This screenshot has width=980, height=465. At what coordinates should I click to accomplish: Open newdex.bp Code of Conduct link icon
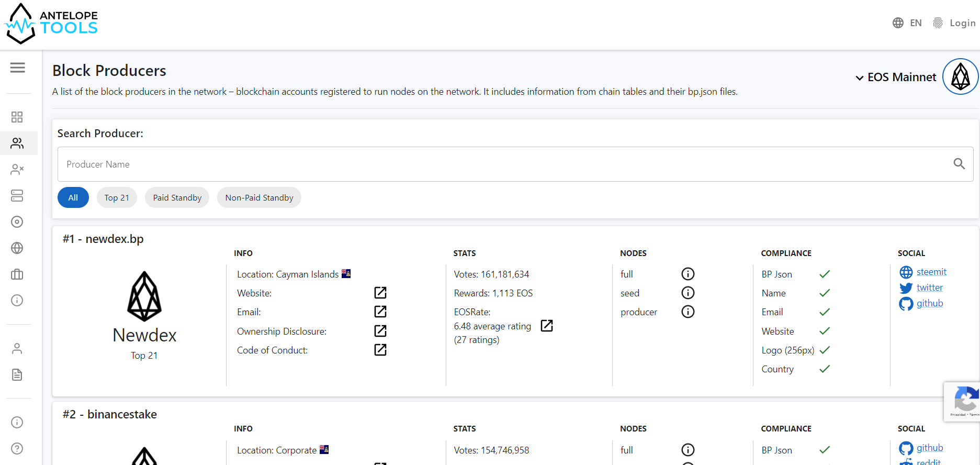380,350
